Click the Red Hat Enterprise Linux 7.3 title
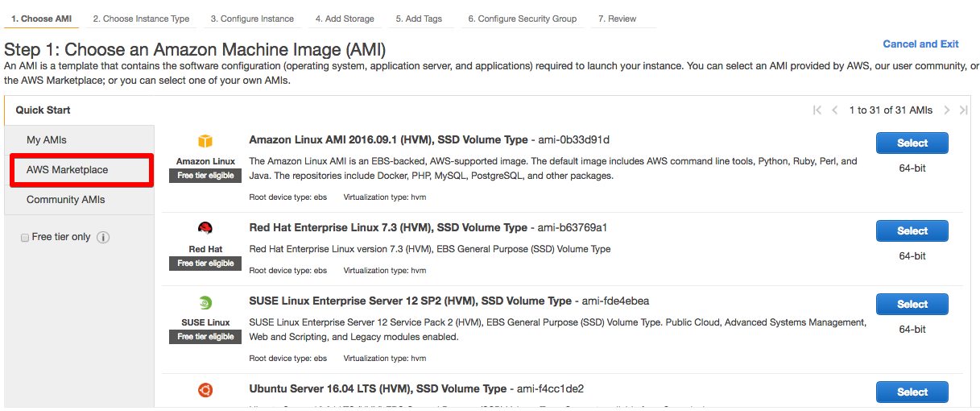This screenshot has height=411, width=980. click(x=388, y=228)
